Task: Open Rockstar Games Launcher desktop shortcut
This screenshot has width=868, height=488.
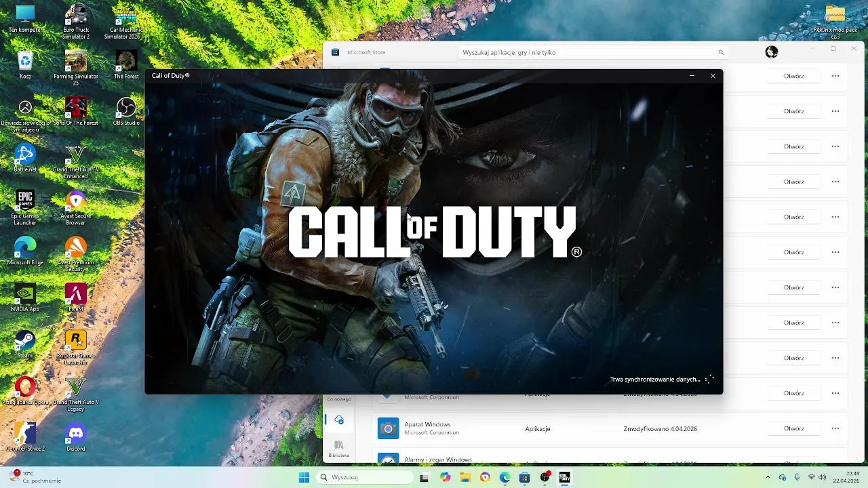Action: click(x=76, y=347)
